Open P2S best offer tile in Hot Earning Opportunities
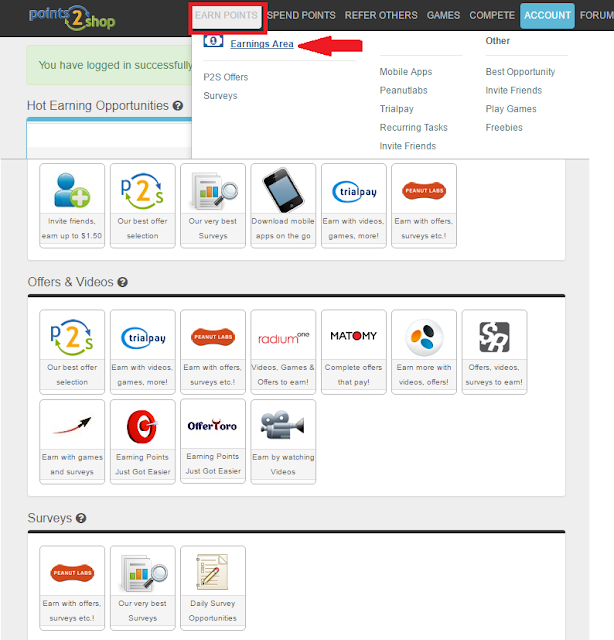 click(142, 206)
